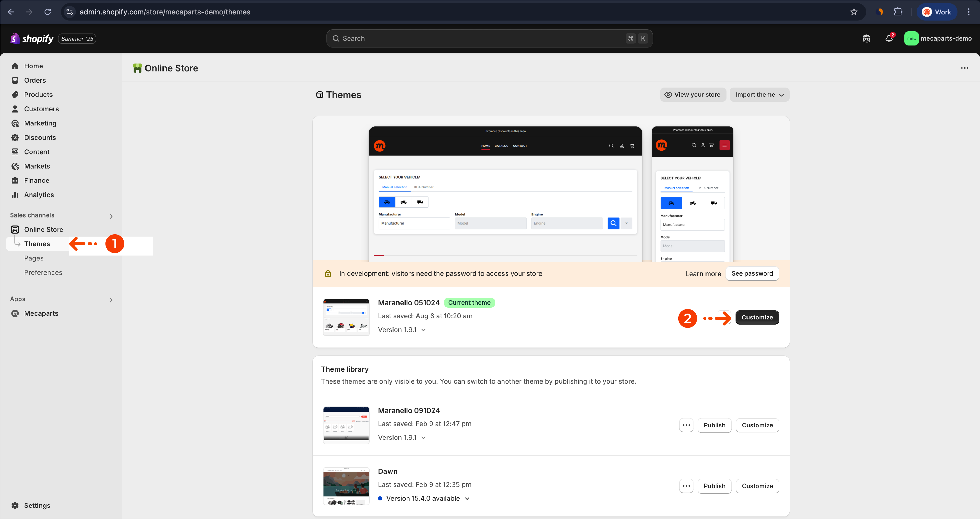The image size is (980, 519).
Task: Open Shopify Sidekick assistant icon
Action: (x=866, y=38)
